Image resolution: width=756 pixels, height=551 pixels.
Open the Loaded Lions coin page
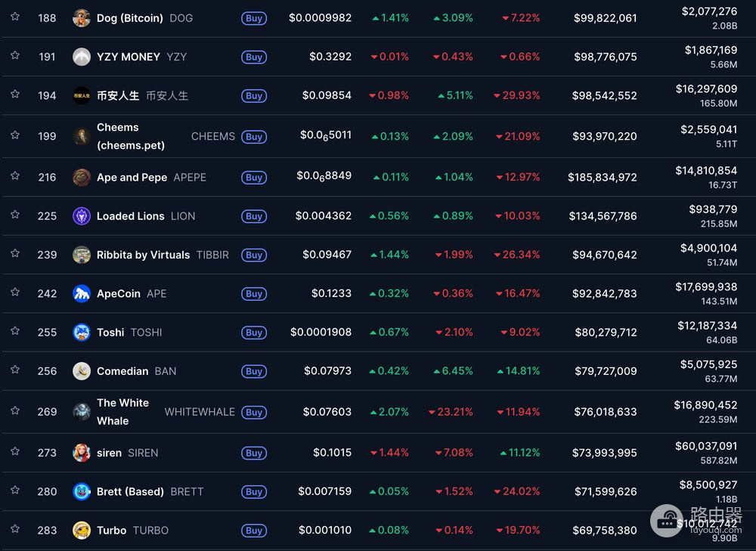pyautogui.click(x=130, y=216)
